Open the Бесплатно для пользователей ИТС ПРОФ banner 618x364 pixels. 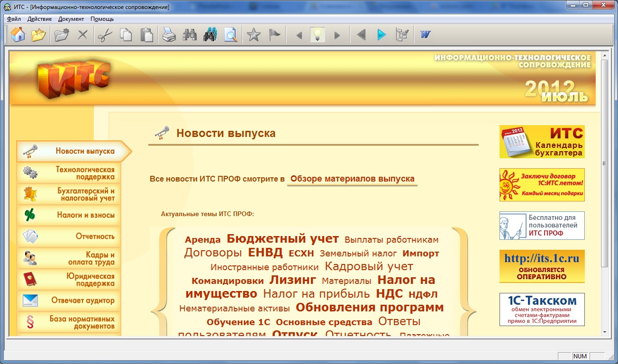point(542,226)
